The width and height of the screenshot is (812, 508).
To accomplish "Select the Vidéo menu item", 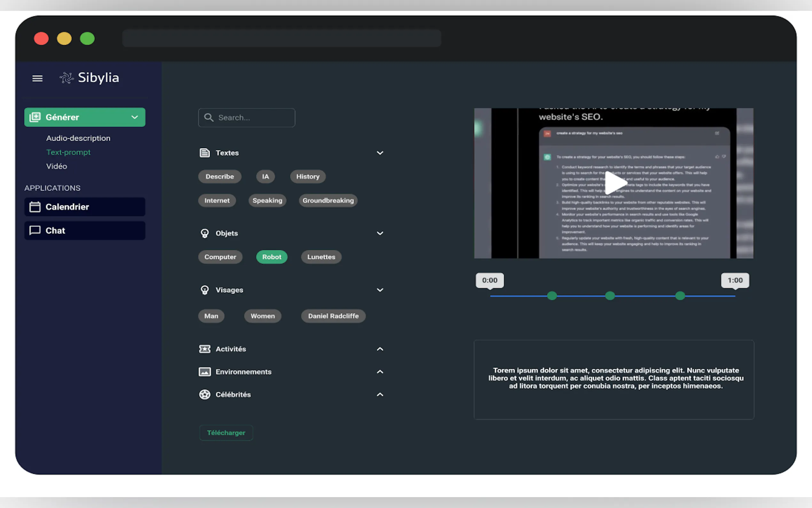I will 56,166.
